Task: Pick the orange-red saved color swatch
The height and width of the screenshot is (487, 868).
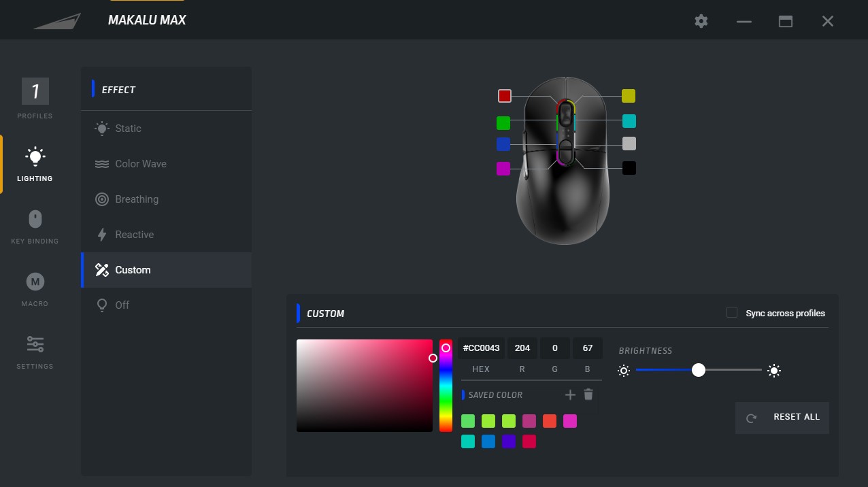Action: tap(550, 421)
